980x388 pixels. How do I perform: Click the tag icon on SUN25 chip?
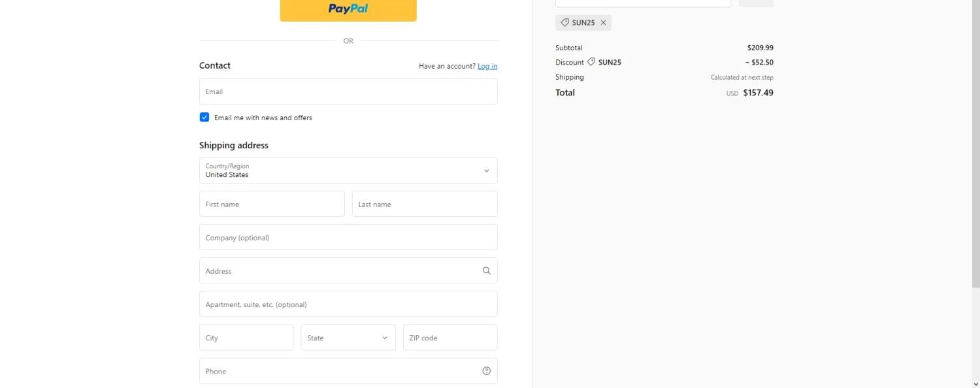[x=565, y=23]
